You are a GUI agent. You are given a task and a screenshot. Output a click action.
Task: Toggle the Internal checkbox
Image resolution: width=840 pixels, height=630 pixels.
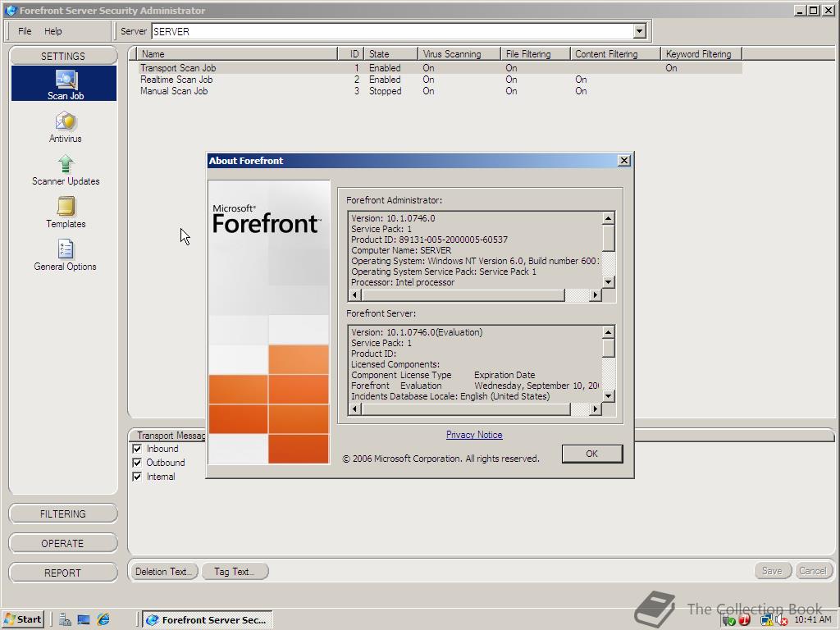[137, 477]
